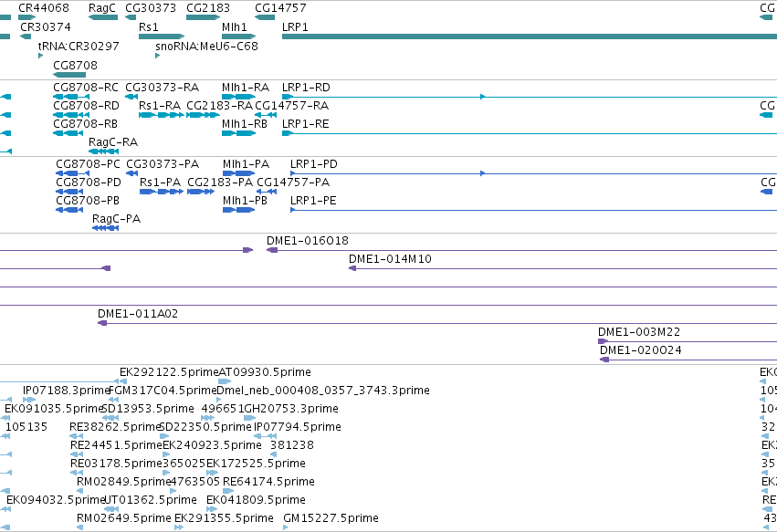Screen dimensions: 777x532
Task: Select the RagC gene arrow glyph
Action: coord(103,17)
